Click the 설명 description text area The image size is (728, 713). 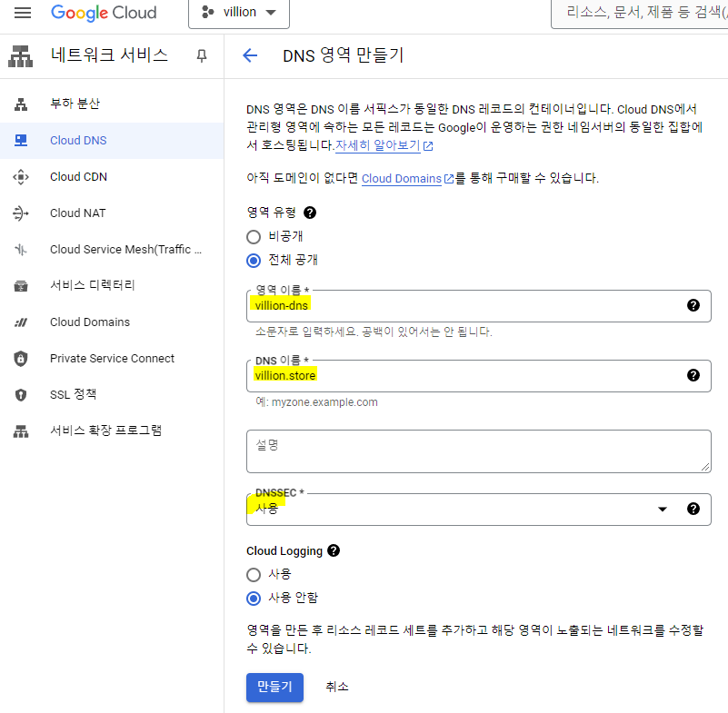coord(479,451)
